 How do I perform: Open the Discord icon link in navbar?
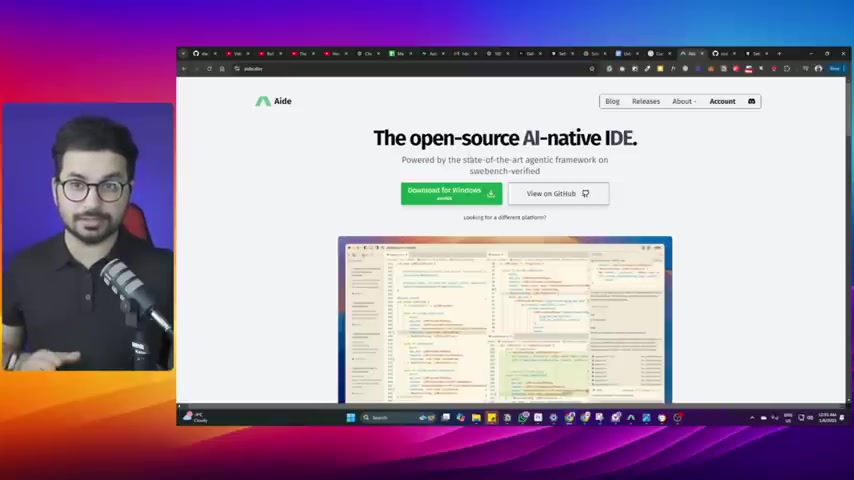pyautogui.click(x=752, y=101)
